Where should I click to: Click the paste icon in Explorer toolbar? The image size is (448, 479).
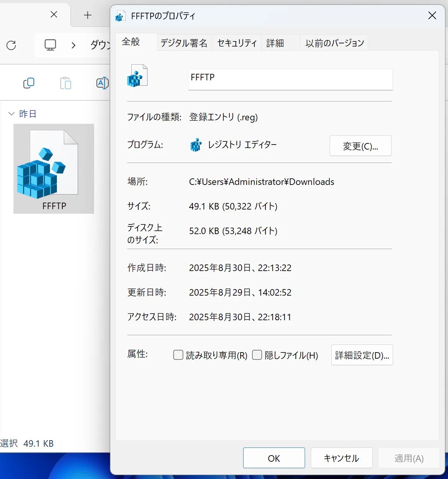tap(66, 83)
